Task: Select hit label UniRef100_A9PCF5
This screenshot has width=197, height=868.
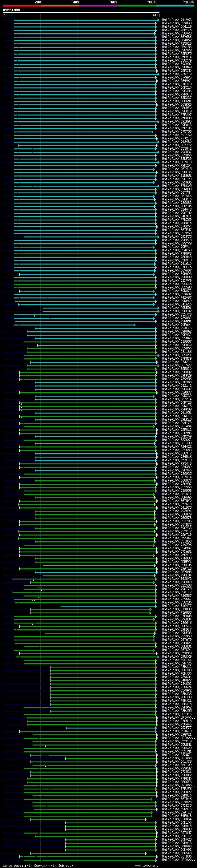Action: point(177,54)
